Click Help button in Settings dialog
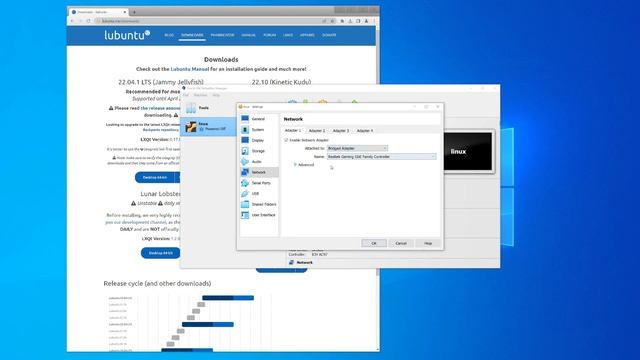Image resolution: width=640 pixels, height=360 pixels. (428, 243)
